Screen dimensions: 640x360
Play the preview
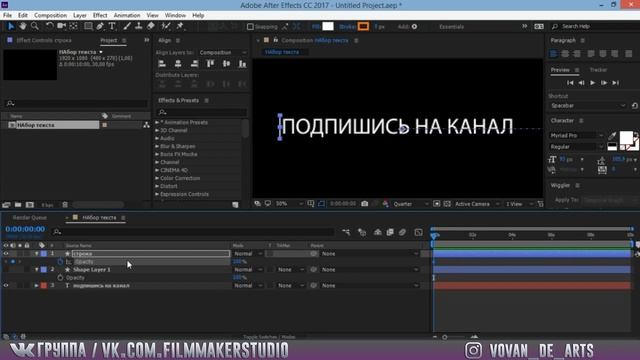click(x=593, y=83)
